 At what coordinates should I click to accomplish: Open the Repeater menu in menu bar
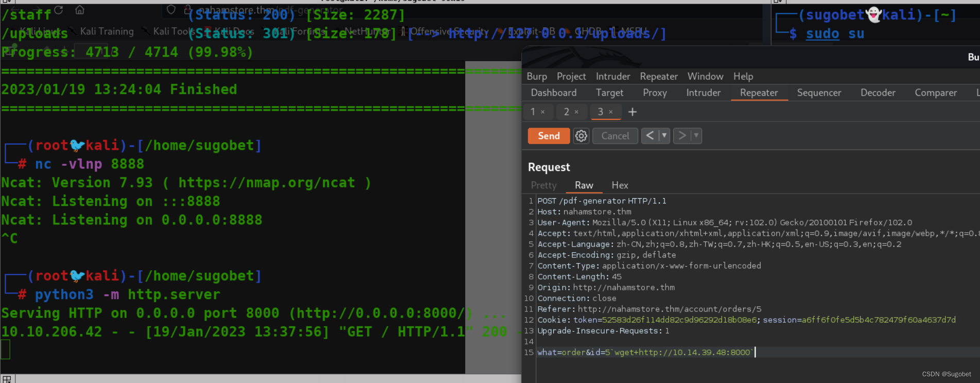[x=659, y=76]
